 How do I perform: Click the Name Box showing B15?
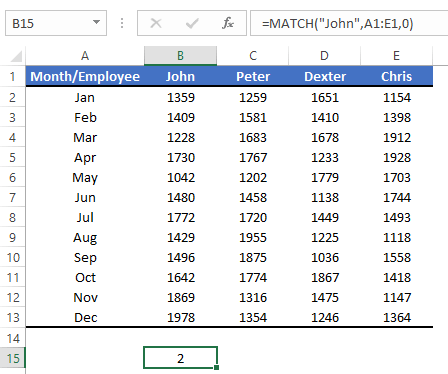click(x=56, y=23)
